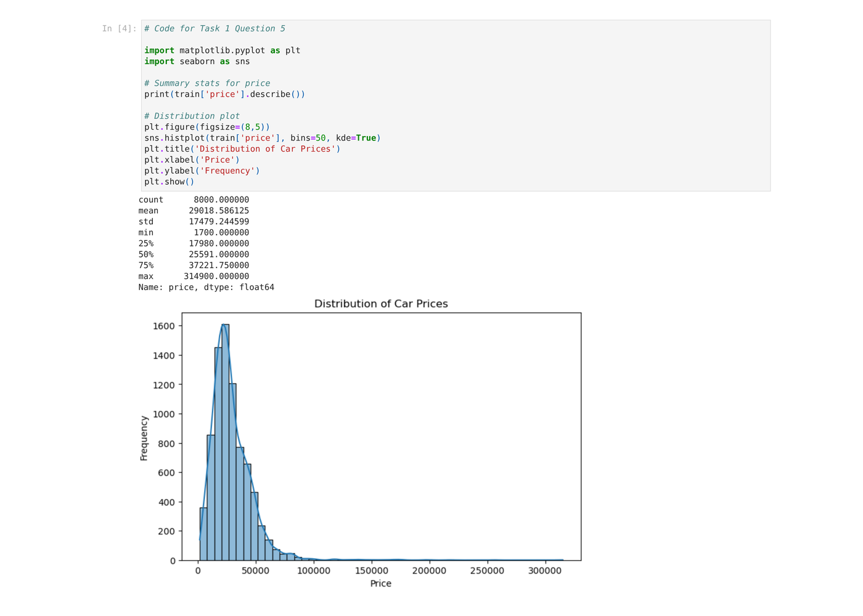Viewport: 863px width, 616px height.
Task: Click the mean 29018.586125 output row
Action: pos(194,211)
